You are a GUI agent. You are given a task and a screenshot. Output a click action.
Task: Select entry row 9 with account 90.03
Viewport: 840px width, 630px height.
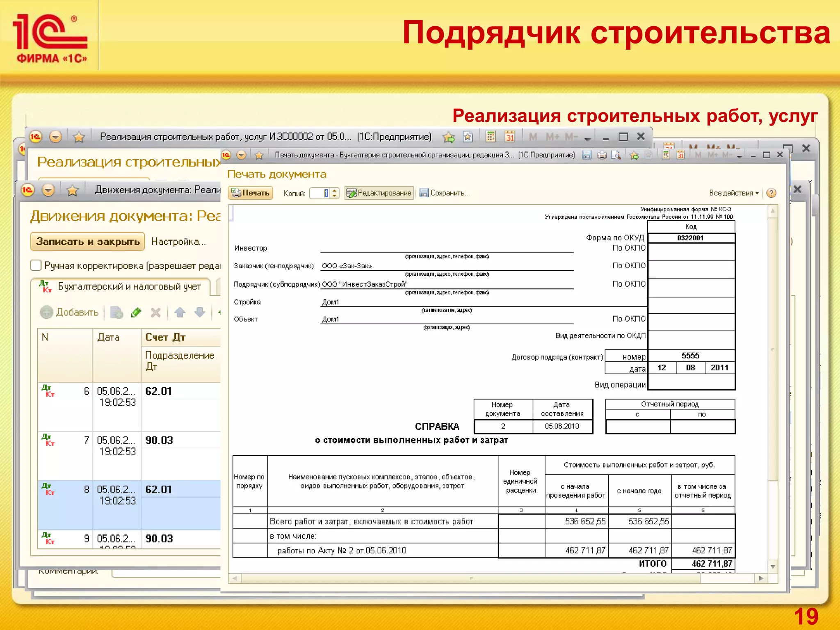(x=129, y=539)
